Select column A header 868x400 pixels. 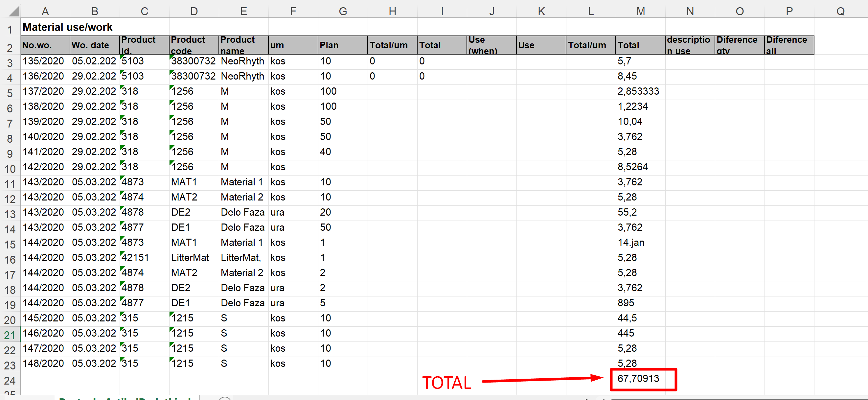[x=45, y=12]
